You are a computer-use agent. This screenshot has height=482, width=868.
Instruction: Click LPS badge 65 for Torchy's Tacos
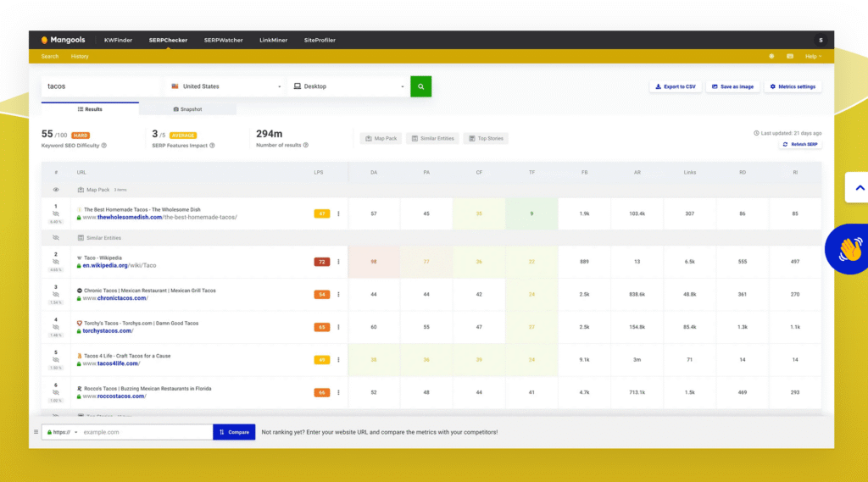[321, 327]
